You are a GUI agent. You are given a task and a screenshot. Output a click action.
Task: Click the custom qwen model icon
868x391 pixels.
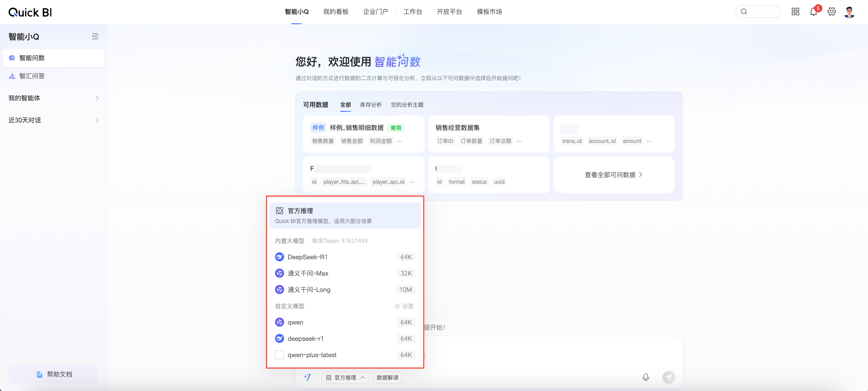point(279,322)
